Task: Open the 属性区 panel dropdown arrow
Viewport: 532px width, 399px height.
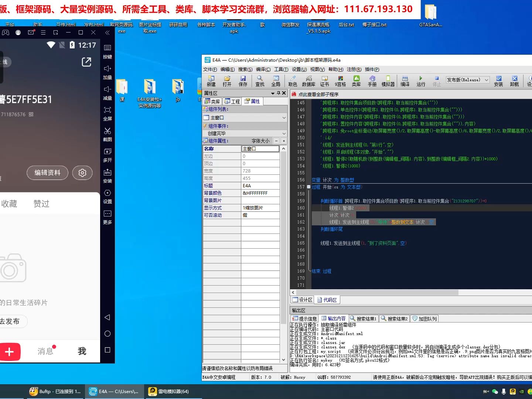Action: (273, 93)
